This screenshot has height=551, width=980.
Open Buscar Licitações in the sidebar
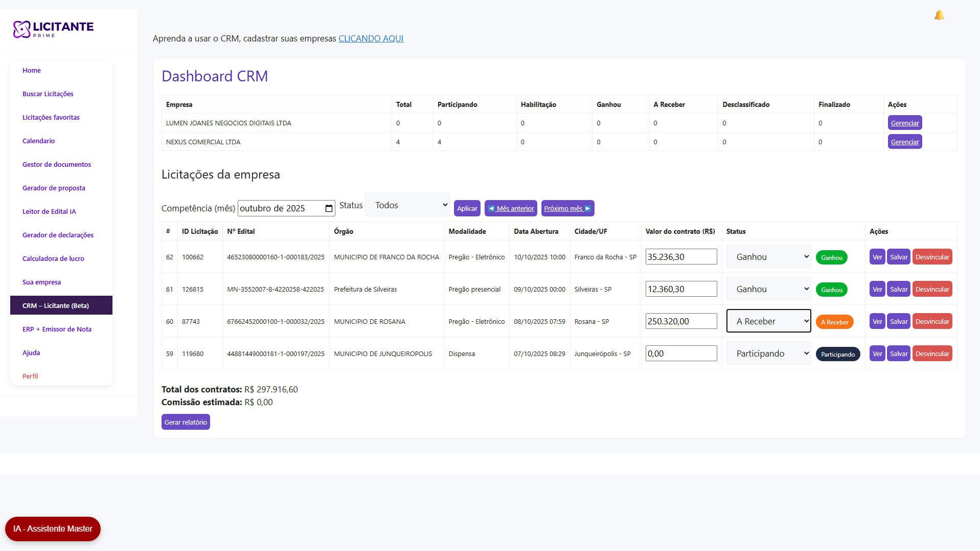point(48,94)
